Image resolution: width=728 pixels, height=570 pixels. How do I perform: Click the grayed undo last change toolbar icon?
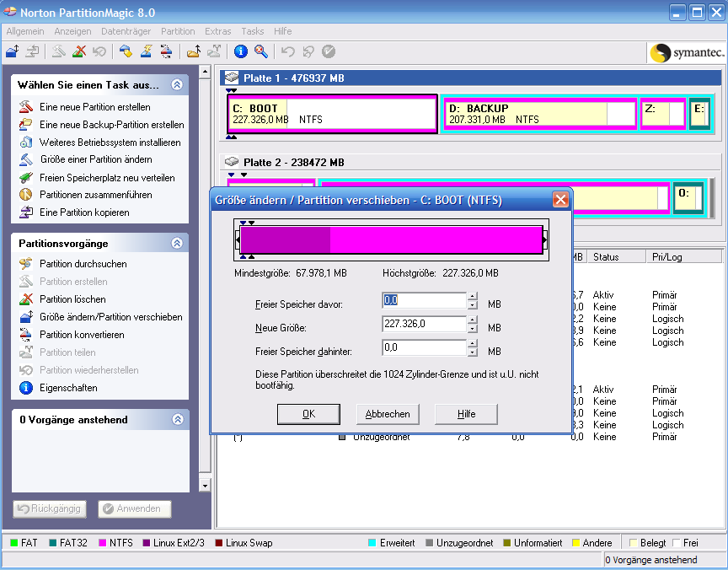tap(288, 51)
